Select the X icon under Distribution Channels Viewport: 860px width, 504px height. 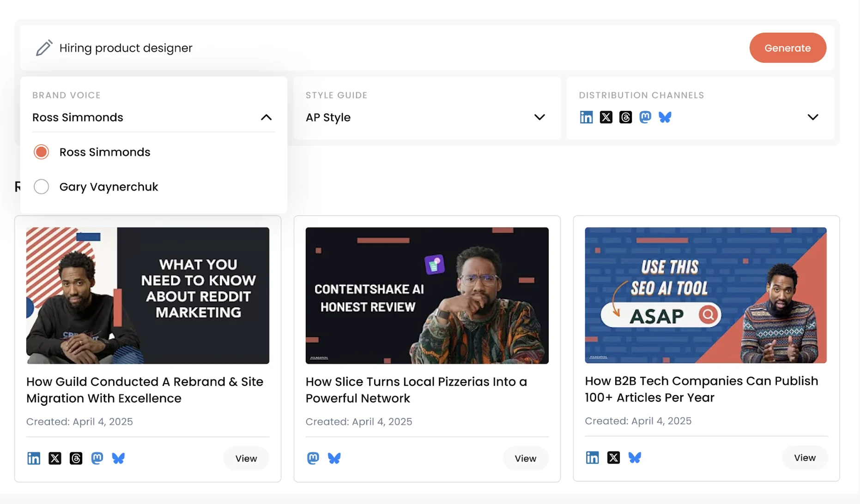point(606,117)
